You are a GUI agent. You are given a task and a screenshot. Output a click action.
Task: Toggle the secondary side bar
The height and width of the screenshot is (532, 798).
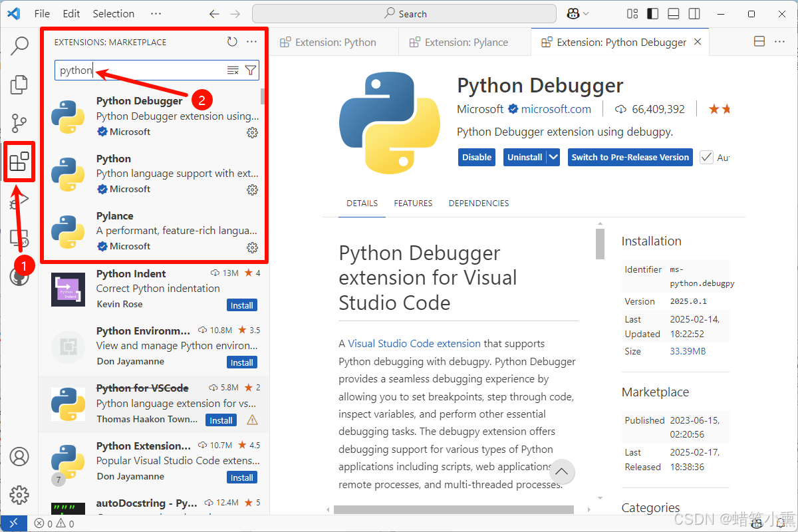point(694,14)
